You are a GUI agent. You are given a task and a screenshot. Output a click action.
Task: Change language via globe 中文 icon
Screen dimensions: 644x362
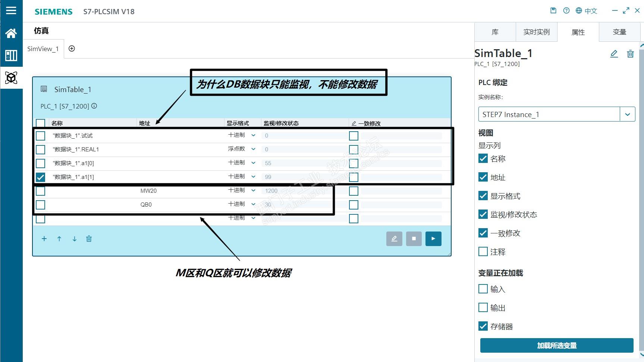point(586,11)
